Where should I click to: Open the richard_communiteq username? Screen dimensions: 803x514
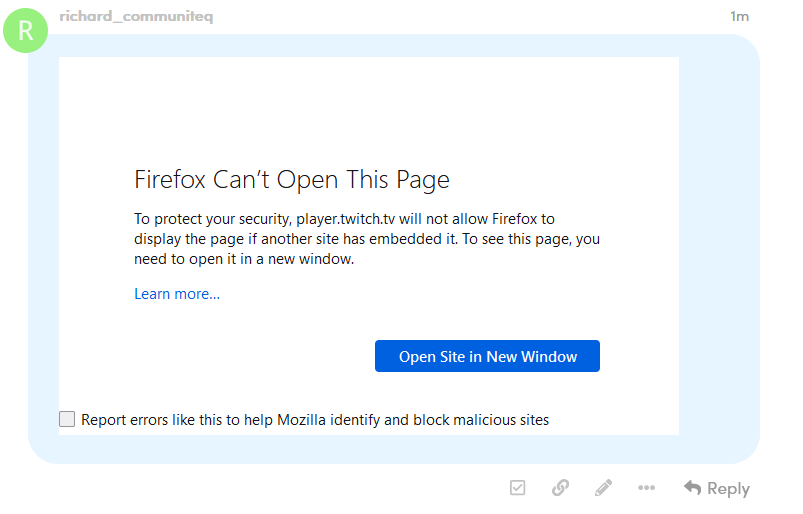pos(136,16)
